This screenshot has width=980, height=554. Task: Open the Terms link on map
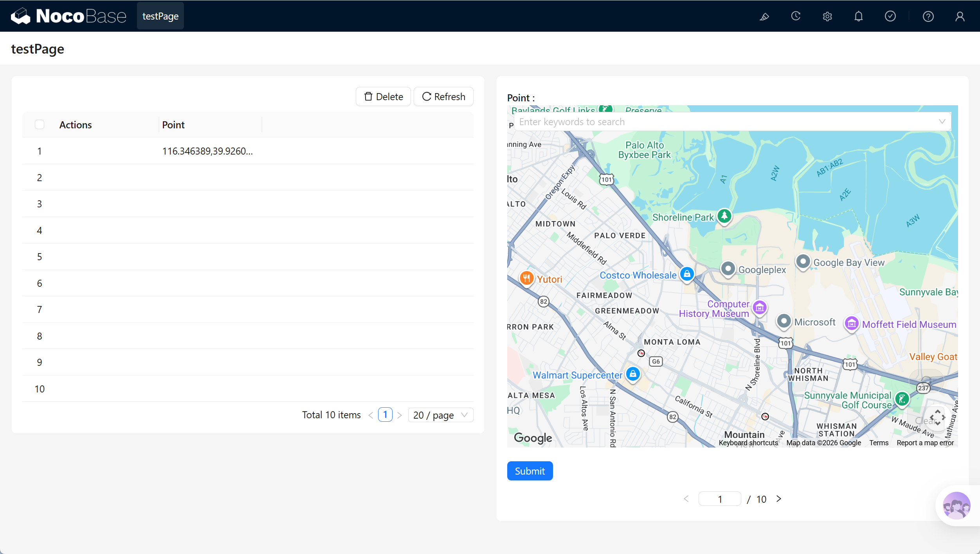879,443
